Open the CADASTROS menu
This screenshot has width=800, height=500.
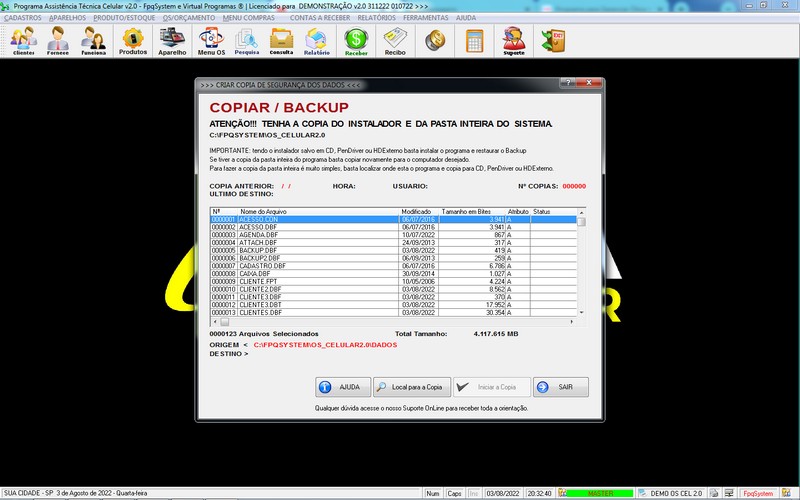(x=23, y=18)
